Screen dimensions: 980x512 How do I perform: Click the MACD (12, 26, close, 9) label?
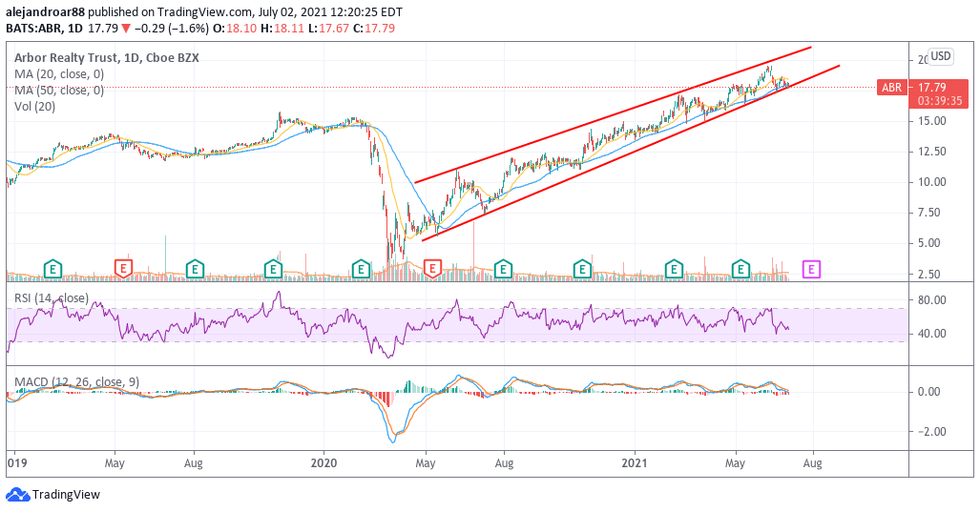pyautogui.click(x=77, y=381)
